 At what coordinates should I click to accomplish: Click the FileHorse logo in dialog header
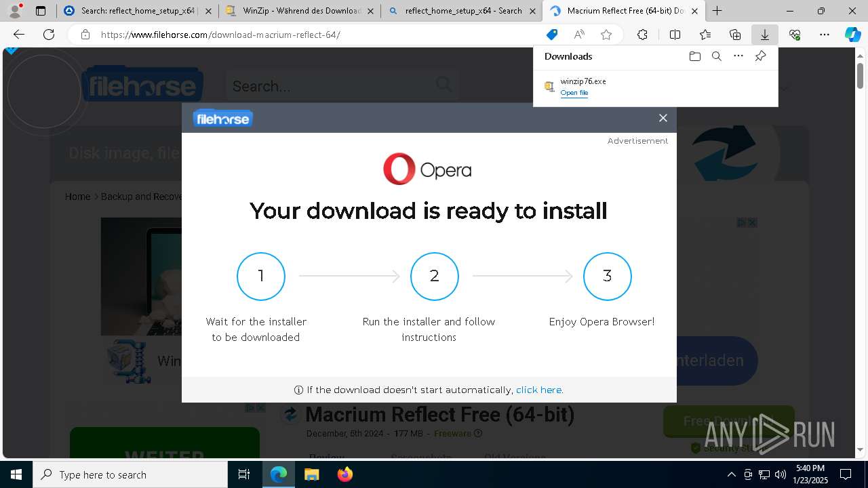coord(222,118)
